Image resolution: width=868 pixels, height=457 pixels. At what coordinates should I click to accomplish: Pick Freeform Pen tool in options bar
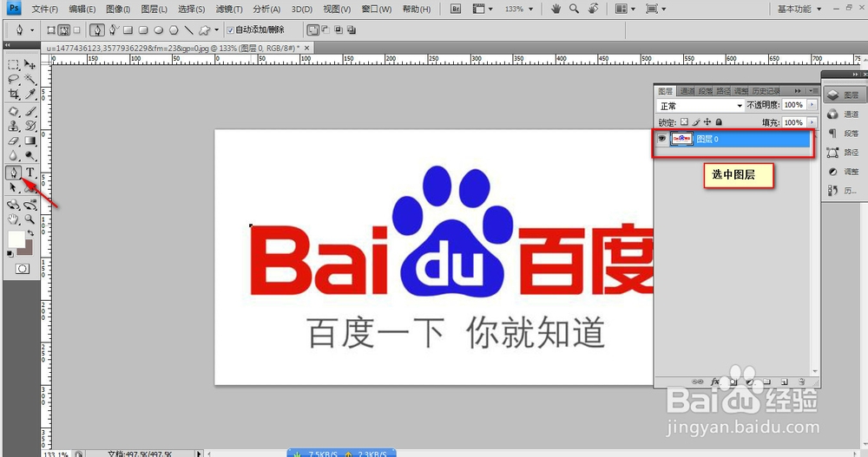(x=114, y=29)
